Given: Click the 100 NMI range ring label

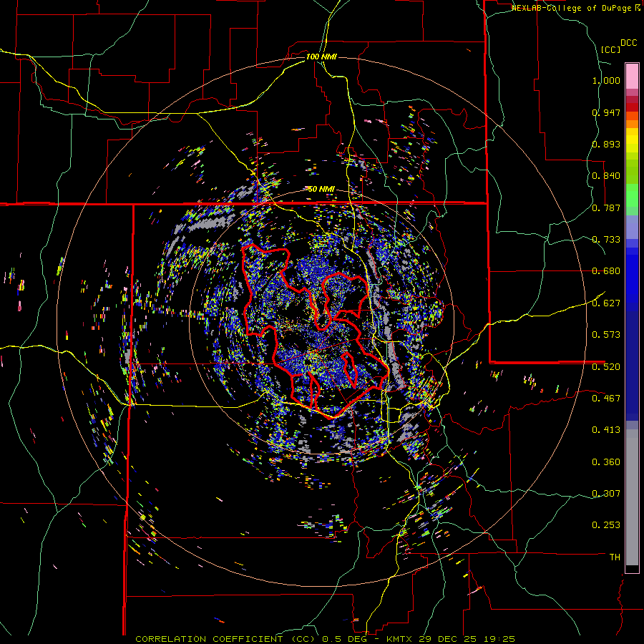Looking at the screenshot, I should click(x=321, y=57).
